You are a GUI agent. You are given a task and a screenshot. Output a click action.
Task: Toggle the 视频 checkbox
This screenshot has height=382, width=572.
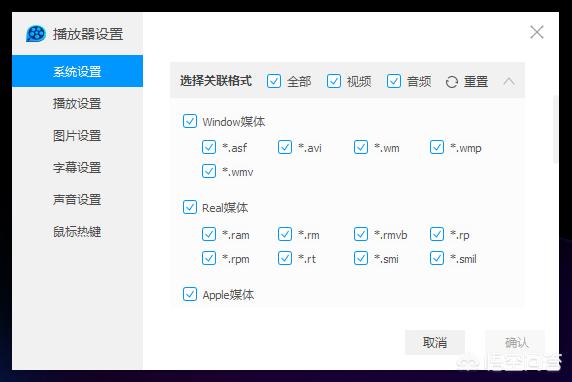[x=334, y=81]
